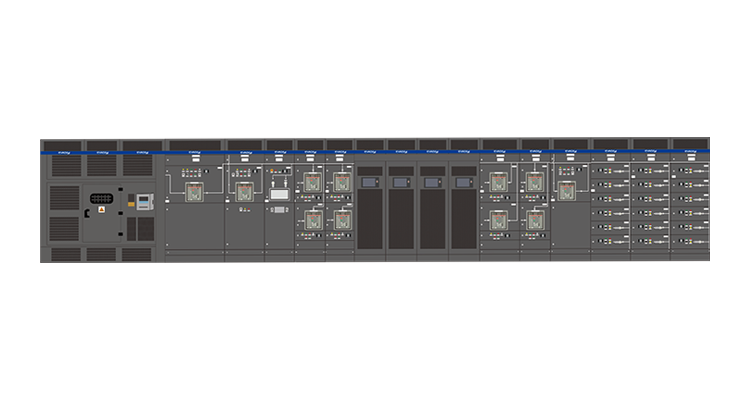This screenshot has height=400, width=750.
Task: Select top-right breaker in right four-breaker group
Action: click(534, 183)
